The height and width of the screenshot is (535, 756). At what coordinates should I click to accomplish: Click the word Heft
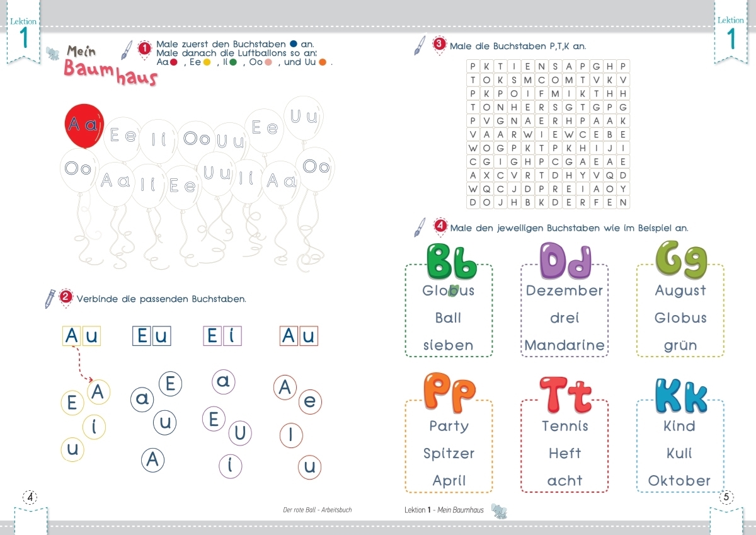[x=565, y=453]
